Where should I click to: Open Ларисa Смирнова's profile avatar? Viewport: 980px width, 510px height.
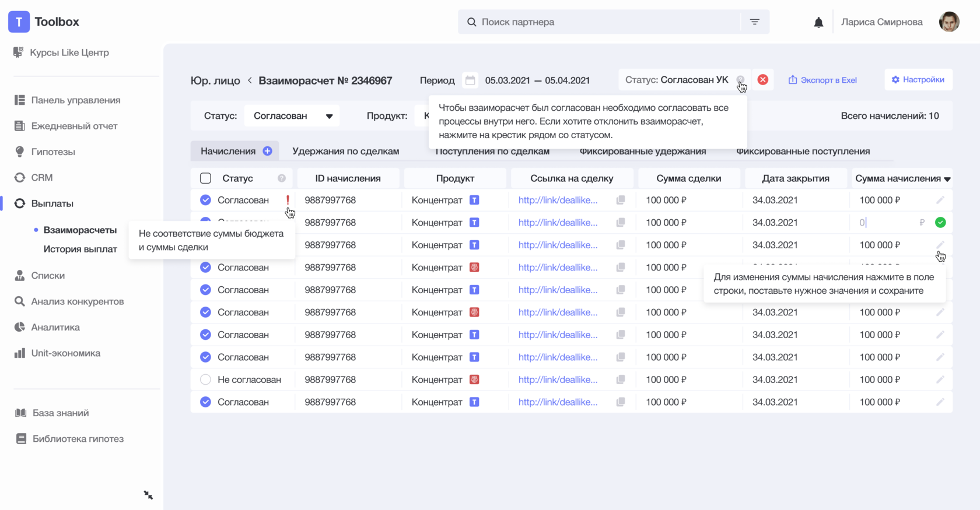[949, 22]
